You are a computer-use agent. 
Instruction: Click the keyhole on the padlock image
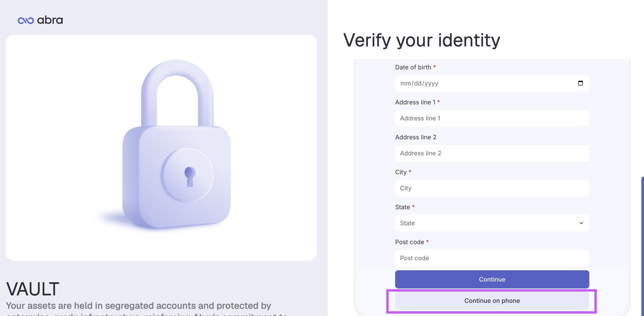pyautogui.click(x=189, y=176)
